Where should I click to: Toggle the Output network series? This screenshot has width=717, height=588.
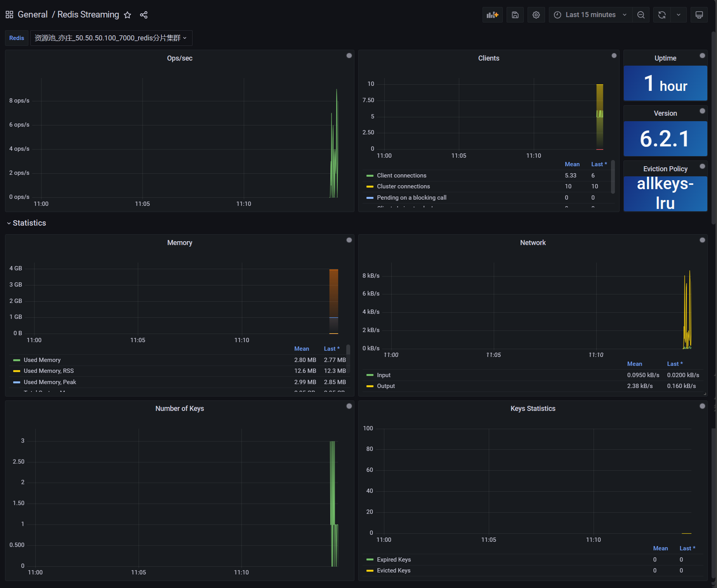click(386, 386)
